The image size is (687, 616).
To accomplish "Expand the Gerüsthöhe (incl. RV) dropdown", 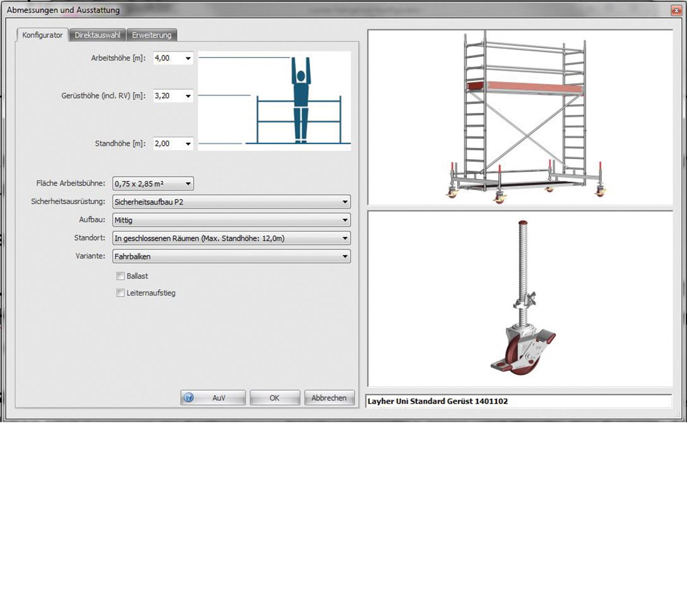I will (188, 96).
